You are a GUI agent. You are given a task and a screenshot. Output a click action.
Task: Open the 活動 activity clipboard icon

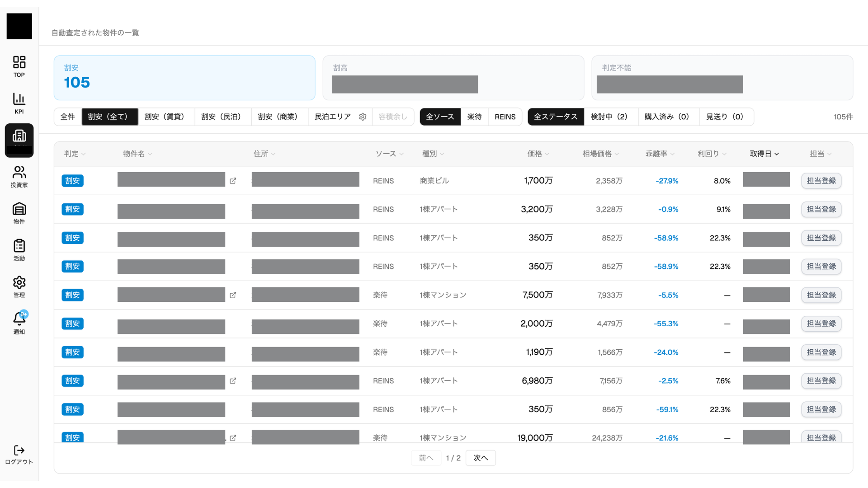[19, 250]
